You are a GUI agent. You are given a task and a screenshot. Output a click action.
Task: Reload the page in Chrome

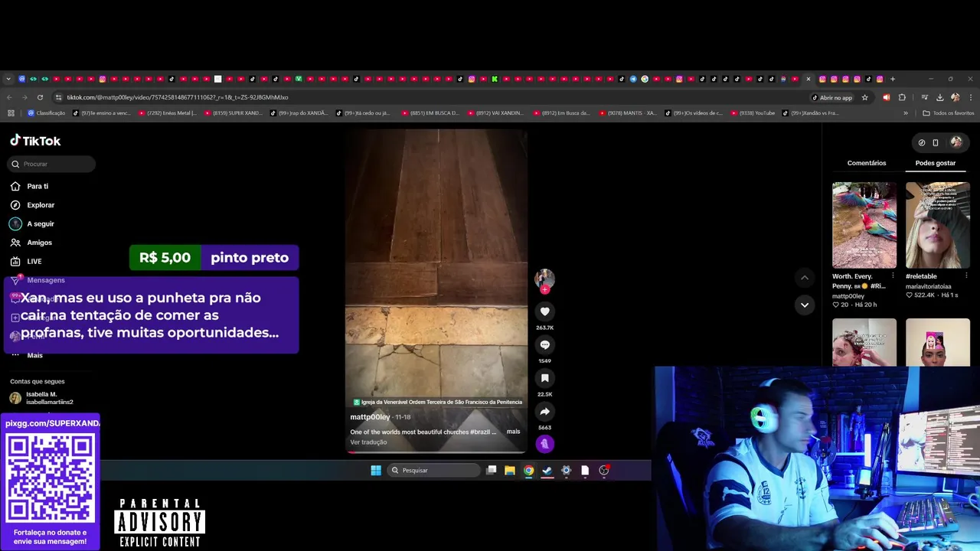pos(40,97)
